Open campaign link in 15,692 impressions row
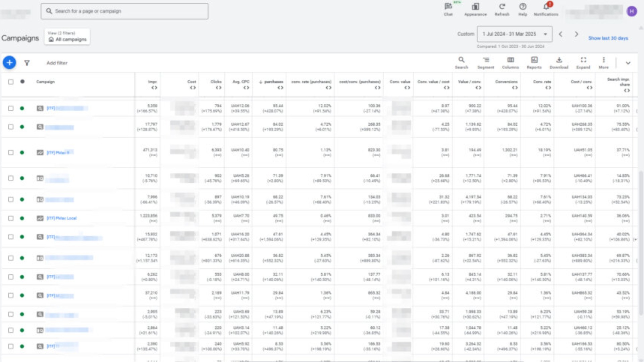Screen dimensions: 644x362 pyautogui.click(x=74, y=237)
